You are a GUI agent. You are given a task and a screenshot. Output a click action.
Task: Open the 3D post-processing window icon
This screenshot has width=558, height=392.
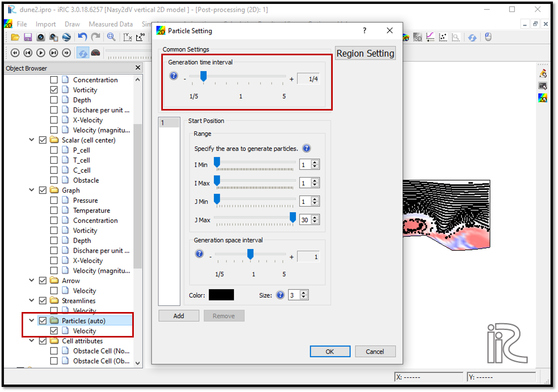418,37
